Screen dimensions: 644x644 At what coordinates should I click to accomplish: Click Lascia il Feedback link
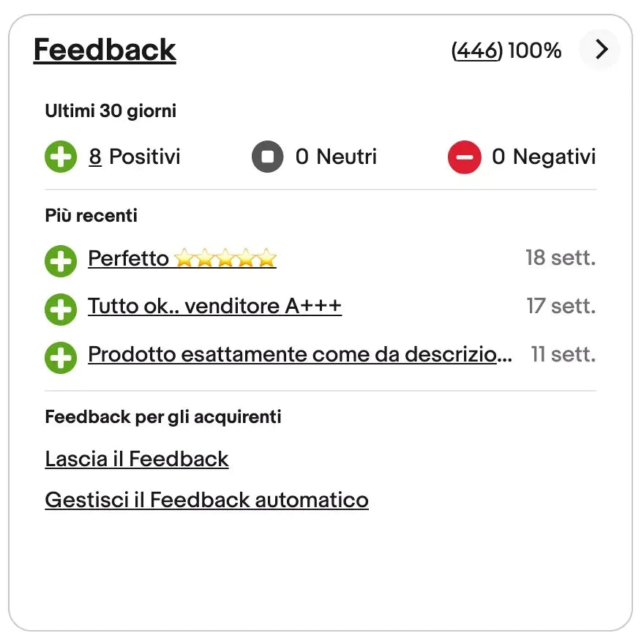[x=137, y=459]
